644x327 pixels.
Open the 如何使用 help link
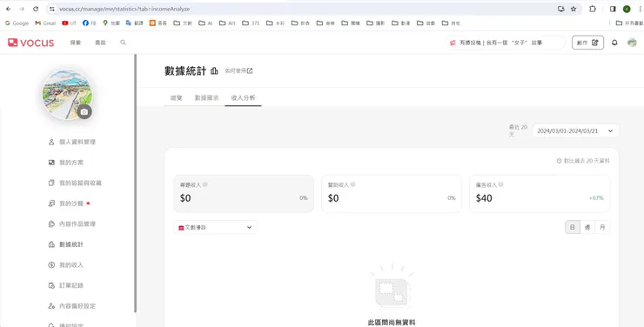(x=238, y=71)
